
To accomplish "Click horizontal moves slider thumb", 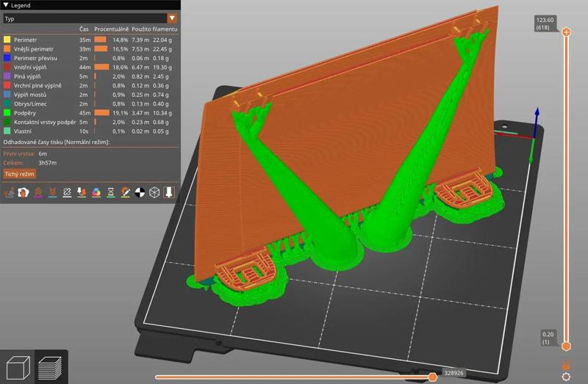I will 433,377.
